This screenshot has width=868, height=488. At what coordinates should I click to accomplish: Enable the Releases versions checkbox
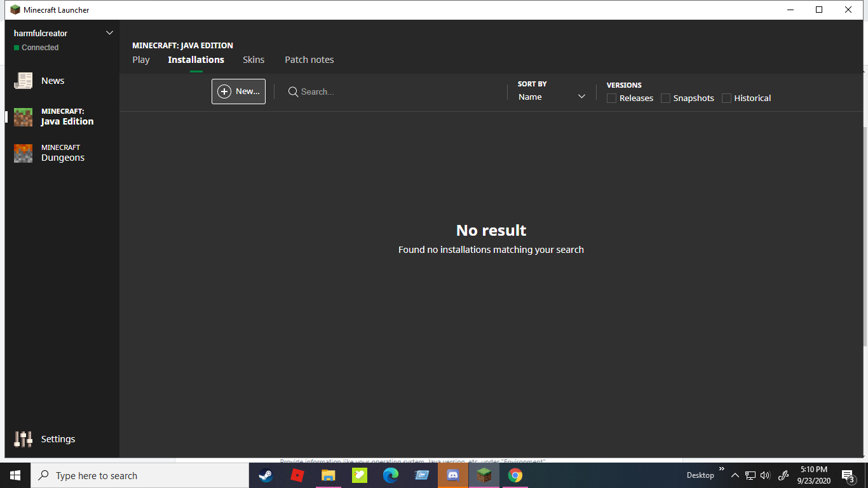coord(611,98)
